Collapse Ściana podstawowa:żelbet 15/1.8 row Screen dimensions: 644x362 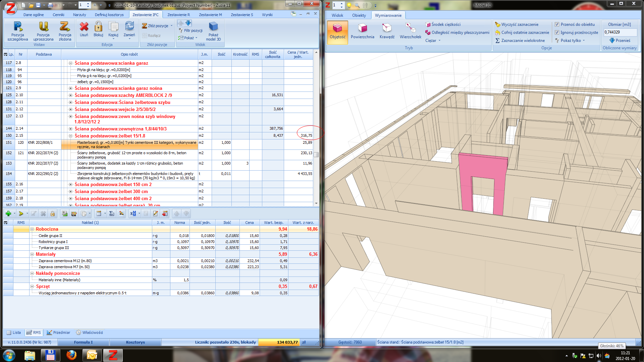pos(70,136)
